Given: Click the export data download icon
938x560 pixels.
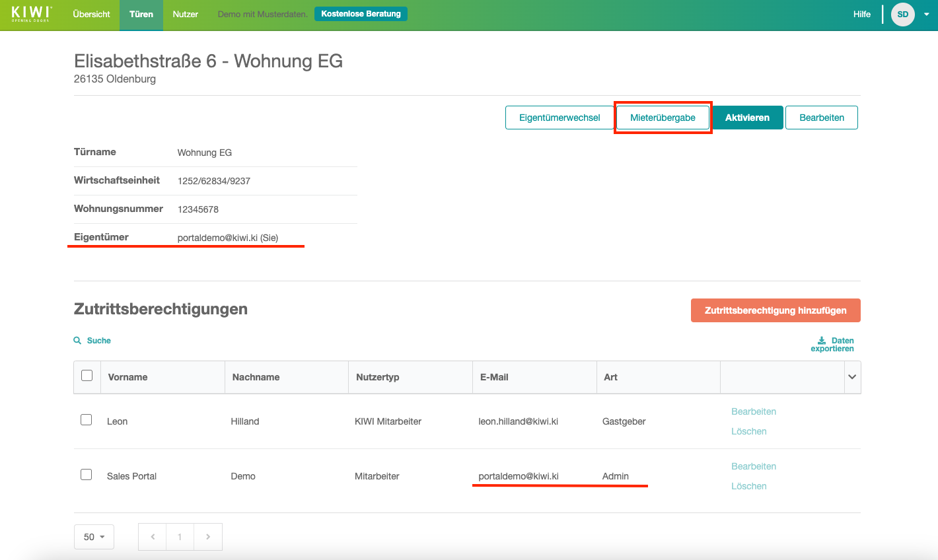Looking at the screenshot, I should pos(822,341).
